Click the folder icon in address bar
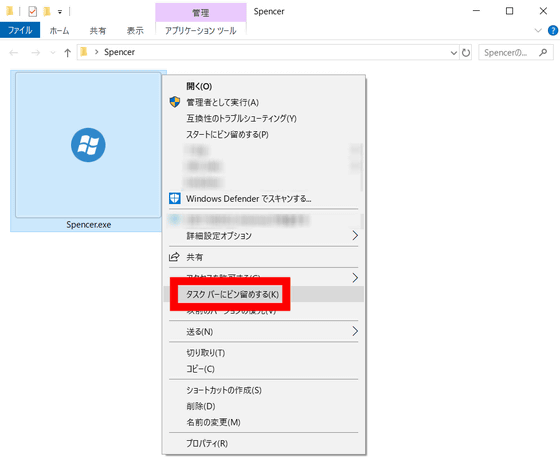This screenshot has height=462, width=560. coord(84,52)
